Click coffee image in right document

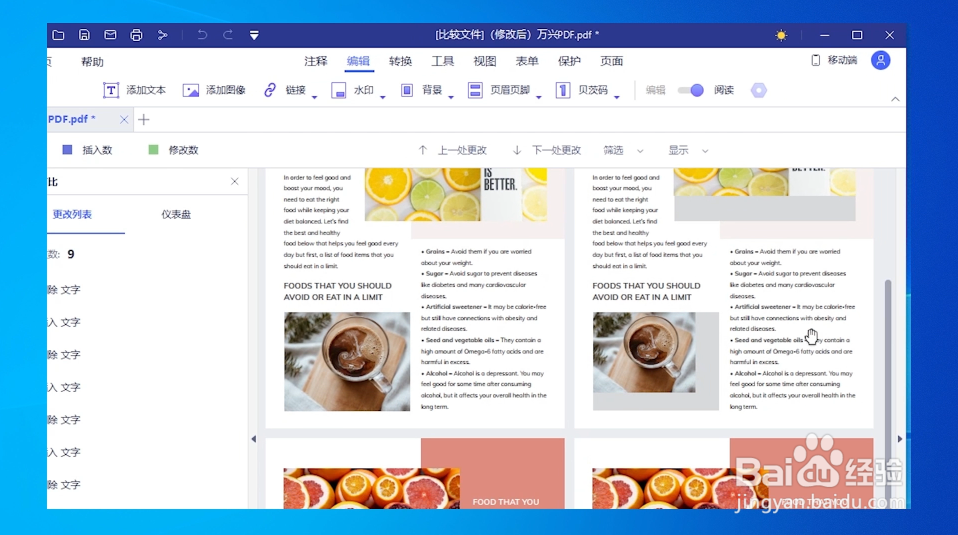[644, 352]
